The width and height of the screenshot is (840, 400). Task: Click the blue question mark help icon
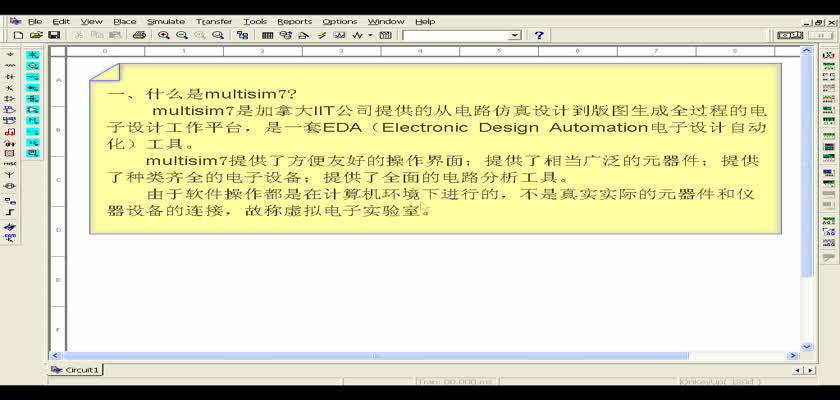[539, 35]
